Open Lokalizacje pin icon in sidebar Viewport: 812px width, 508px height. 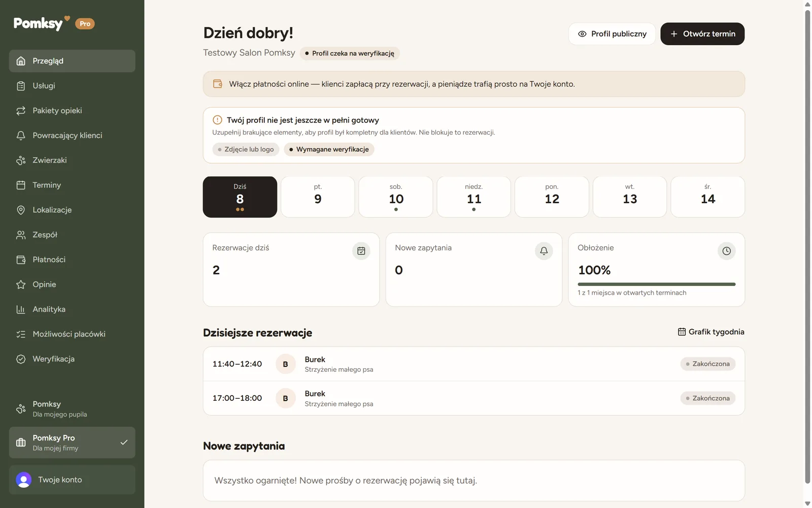21,210
